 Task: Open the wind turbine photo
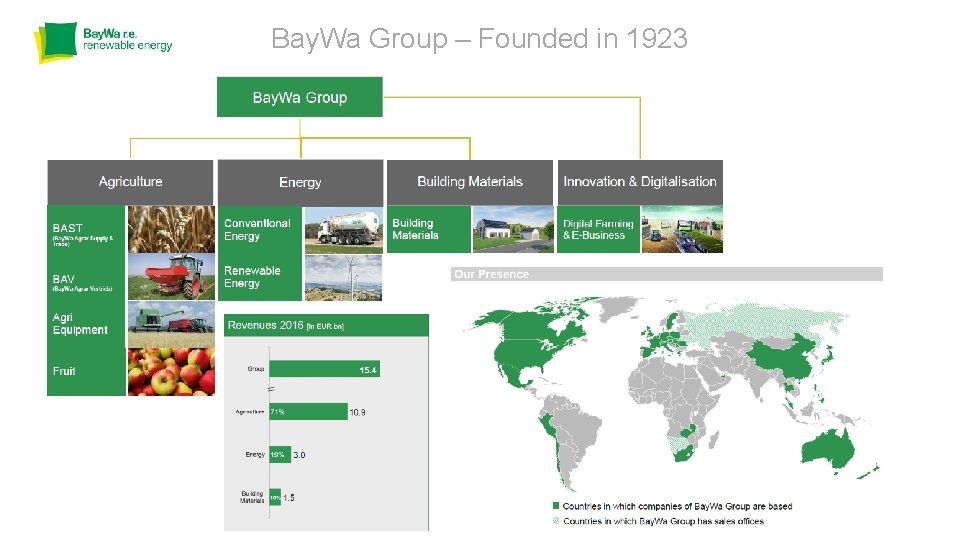click(343, 278)
